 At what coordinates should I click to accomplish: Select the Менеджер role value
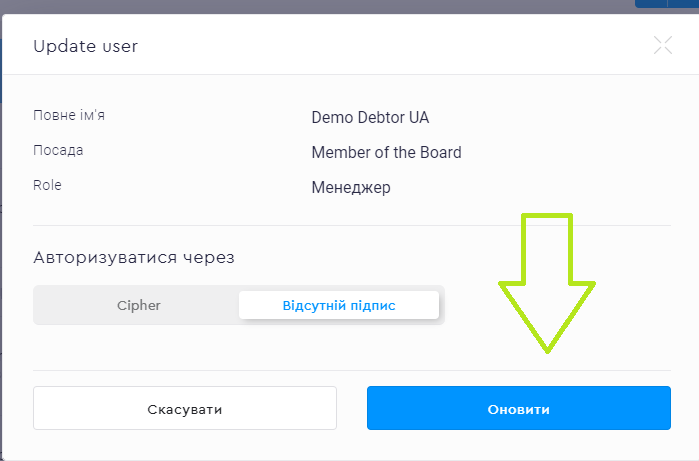click(350, 188)
